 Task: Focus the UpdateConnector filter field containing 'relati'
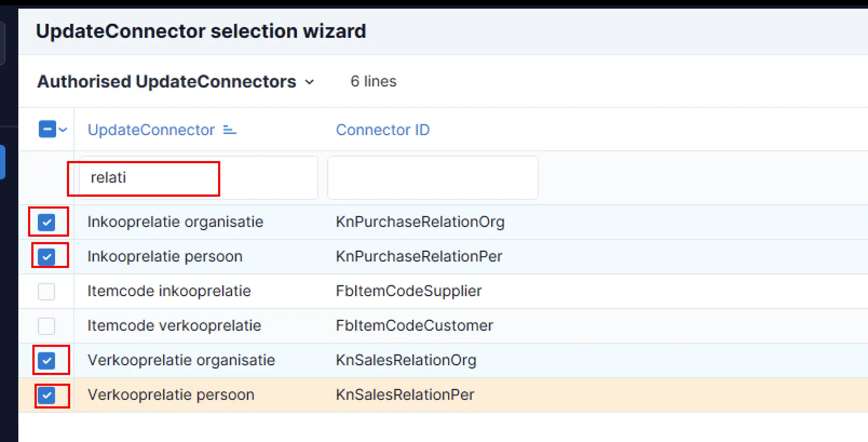tap(198, 178)
